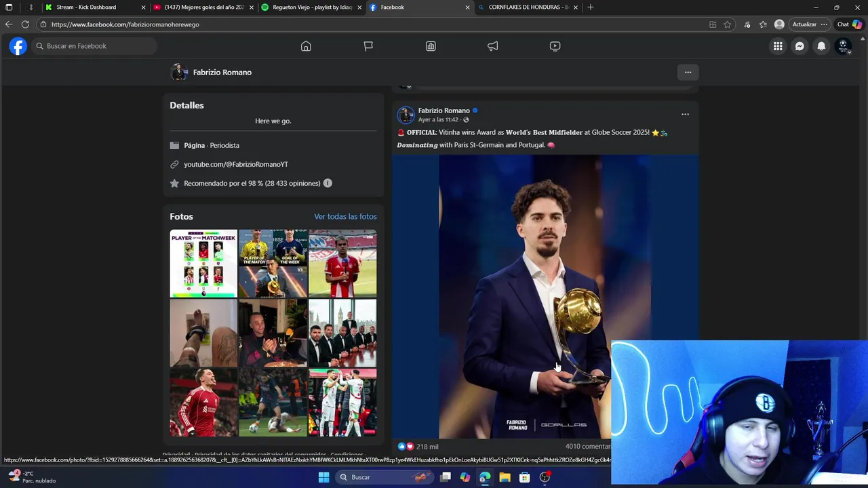This screenshot has height=488, width=868.
Task: Open the Copilot Chat button in browser toolbar
Action: 850,24
